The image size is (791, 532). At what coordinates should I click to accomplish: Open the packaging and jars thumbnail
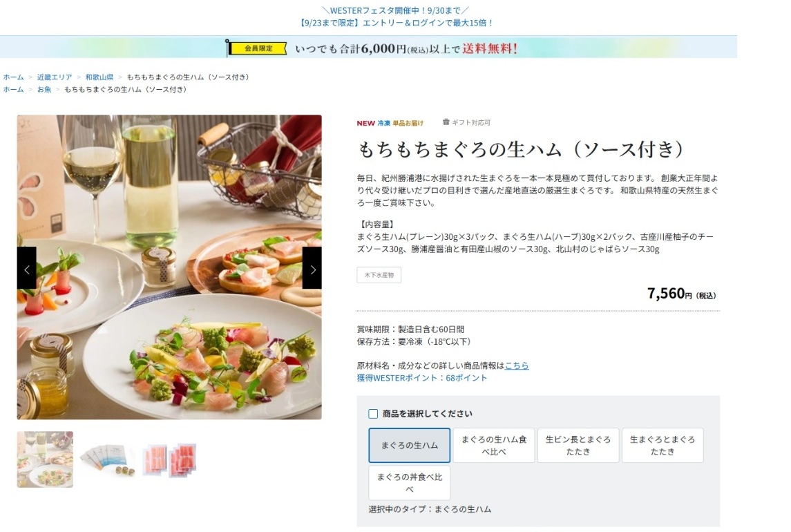(108, 460)
